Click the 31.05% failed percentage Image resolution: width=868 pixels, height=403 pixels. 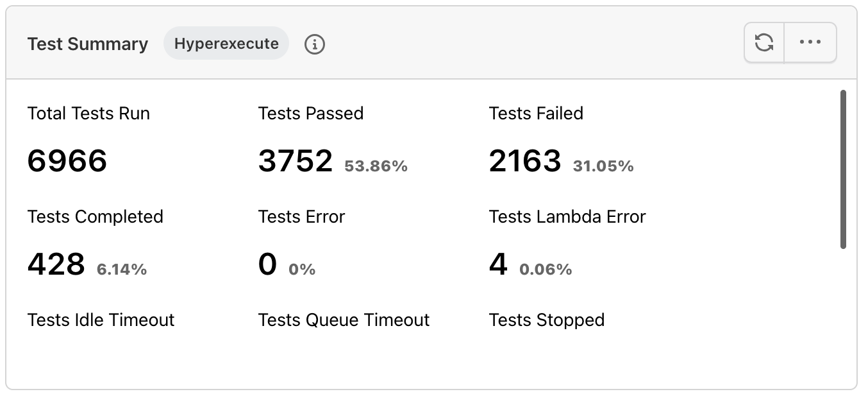603,166
